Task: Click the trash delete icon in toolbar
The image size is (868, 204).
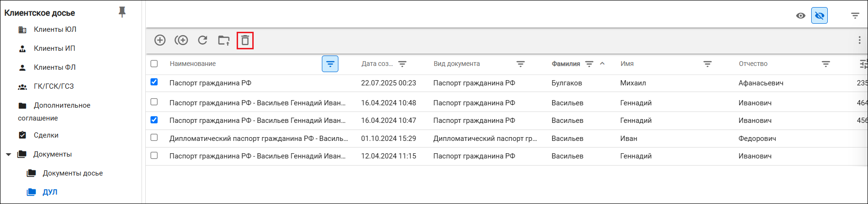Action: click(x=245, y=40)
